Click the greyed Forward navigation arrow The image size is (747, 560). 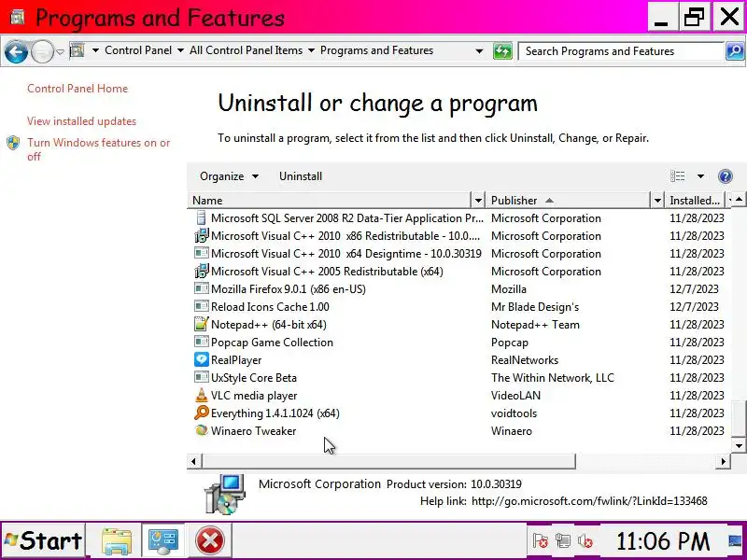(42, 51)
